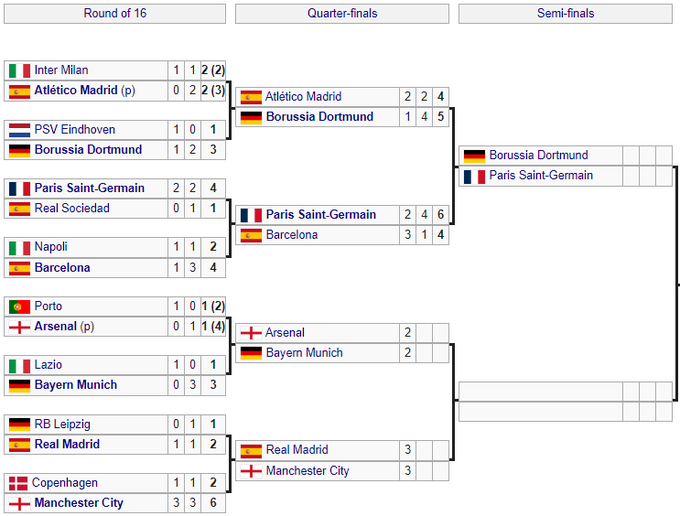
Task: Open the PSV Eindhoven link
Action: [x=74, y=130]
